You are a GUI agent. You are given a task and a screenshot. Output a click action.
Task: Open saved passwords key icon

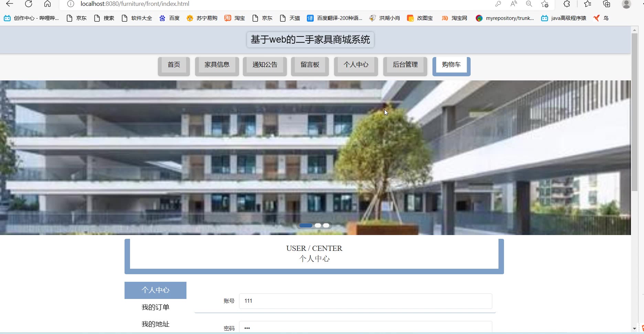click(x=498, y=4)
